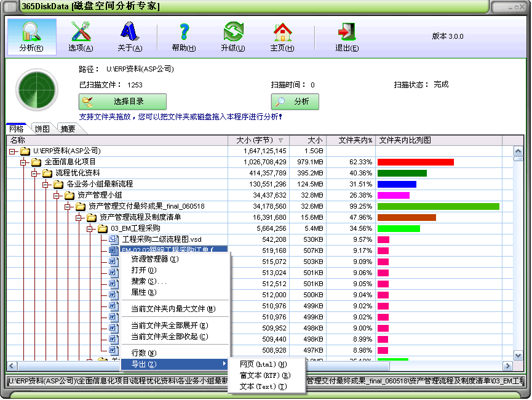This screenshot has width=532, height=400.
Task: Click Word file icon in the 512,000 row
Action: click(113, 295)
